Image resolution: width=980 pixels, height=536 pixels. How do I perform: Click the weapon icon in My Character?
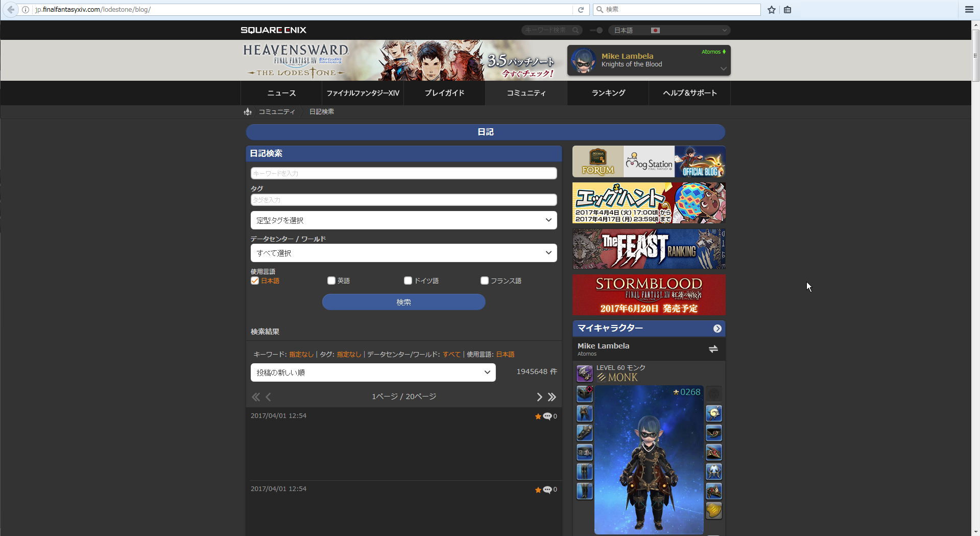585,374
